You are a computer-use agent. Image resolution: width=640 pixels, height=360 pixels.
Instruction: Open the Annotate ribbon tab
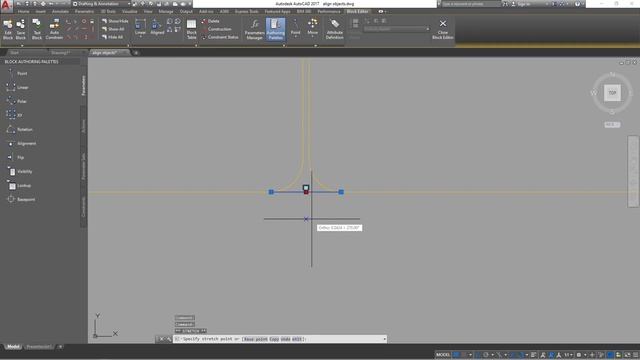pos(60,11)
